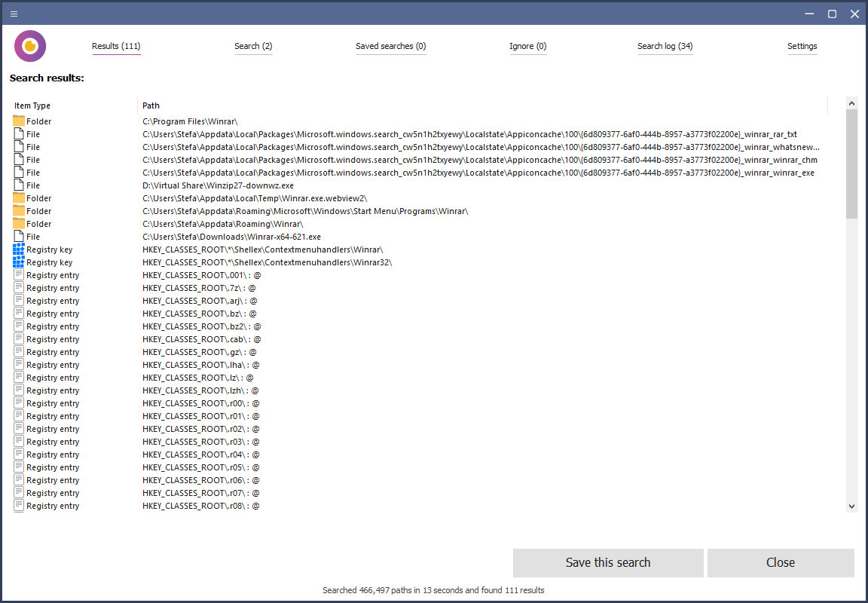Select path HKEY_CLASSES_ROOT\.r05\ : @
The image size is (868, 603).
point(201,467)
